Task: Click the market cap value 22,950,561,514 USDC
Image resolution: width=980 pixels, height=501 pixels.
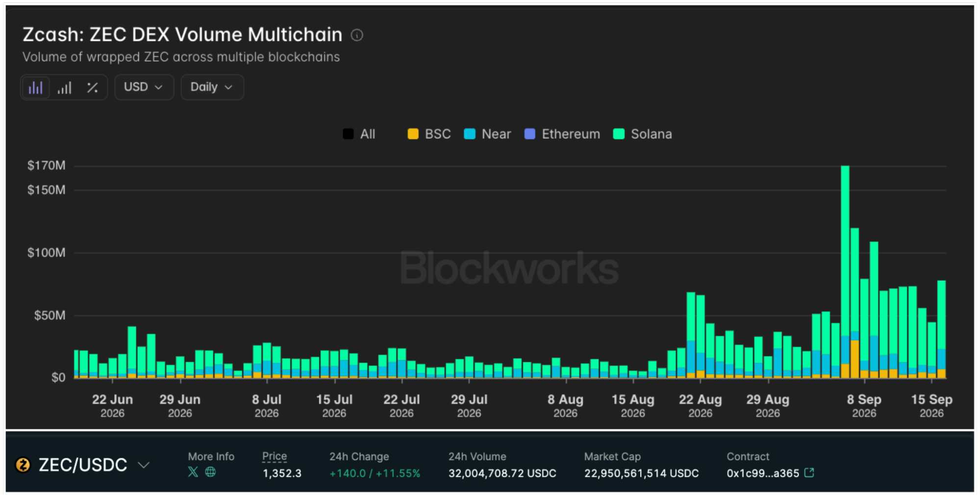Action: tap(641, 474)
